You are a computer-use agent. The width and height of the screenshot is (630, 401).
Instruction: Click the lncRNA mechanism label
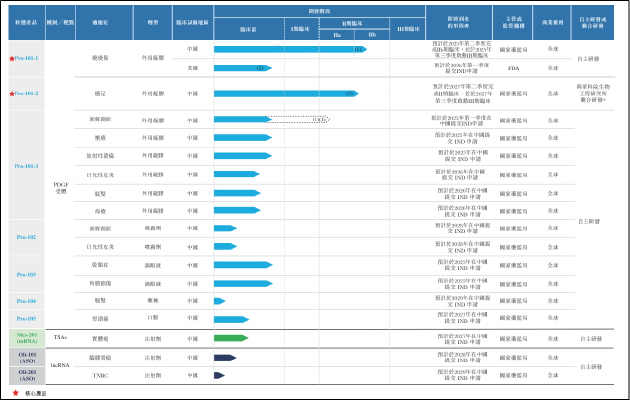pyautogui.click(x=60, y=365)
